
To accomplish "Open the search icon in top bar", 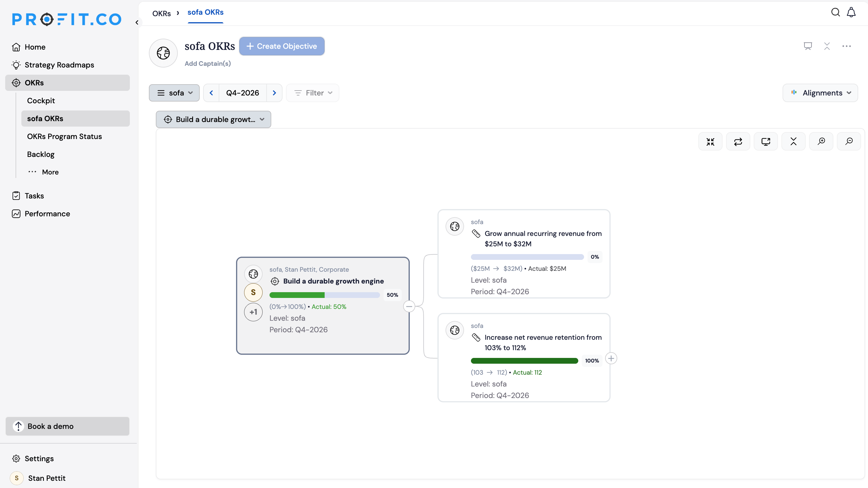I will (835, 12).
